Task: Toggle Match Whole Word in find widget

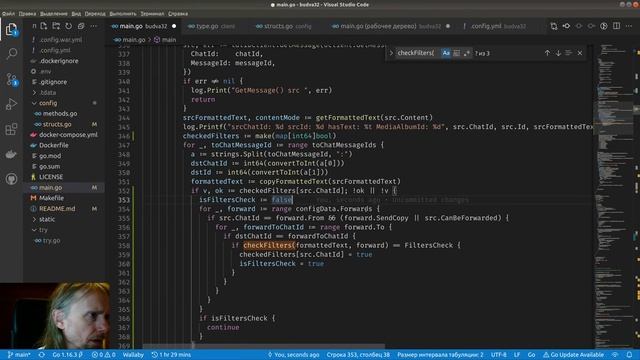Action: 456,53
